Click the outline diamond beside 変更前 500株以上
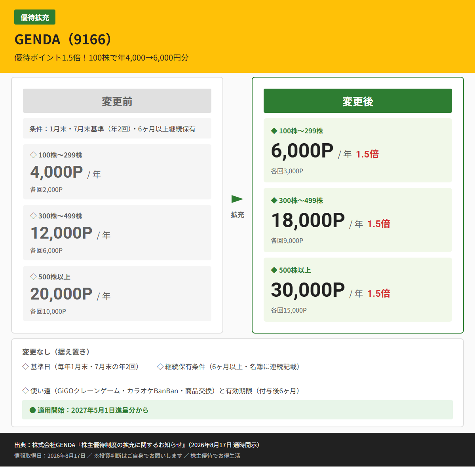 [33, 277]
